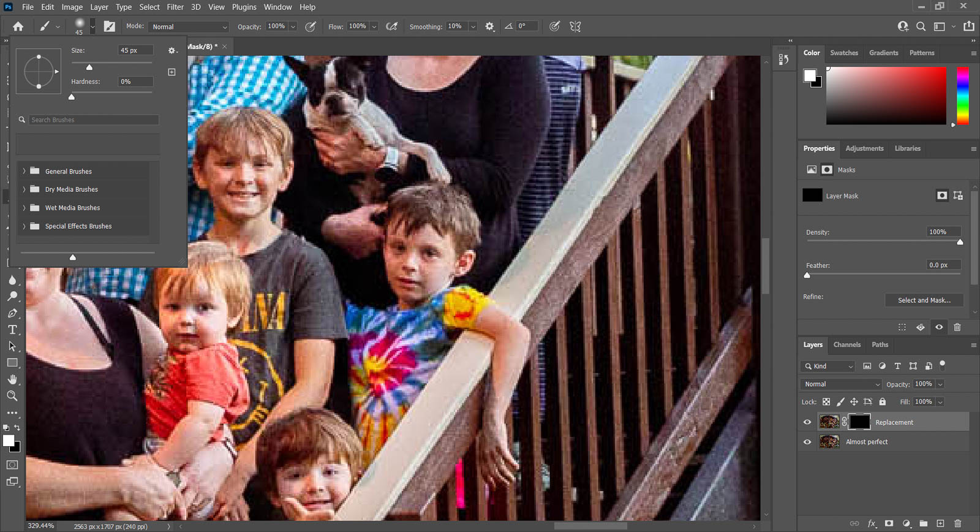Open the brush blending Mode dropdown
The image size is (980, 532).
[x=189, y=27]
